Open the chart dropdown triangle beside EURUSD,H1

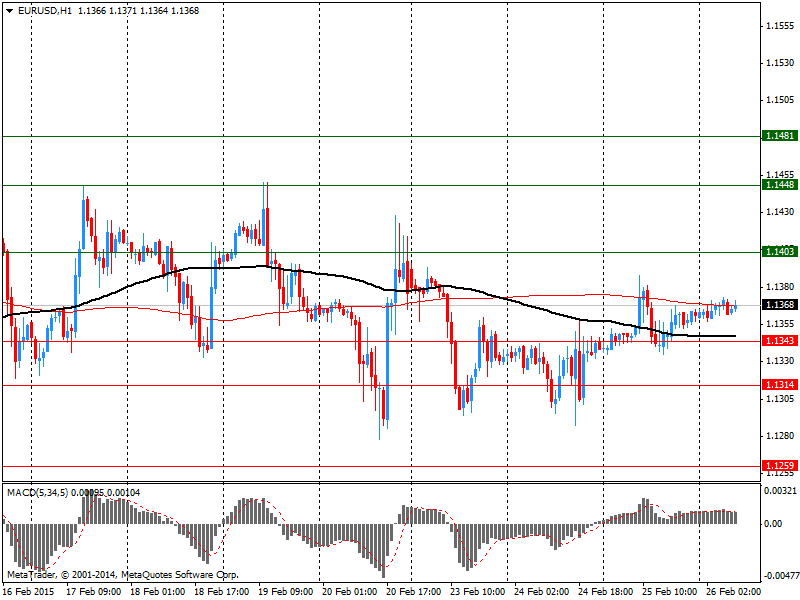tap(9, 11)
